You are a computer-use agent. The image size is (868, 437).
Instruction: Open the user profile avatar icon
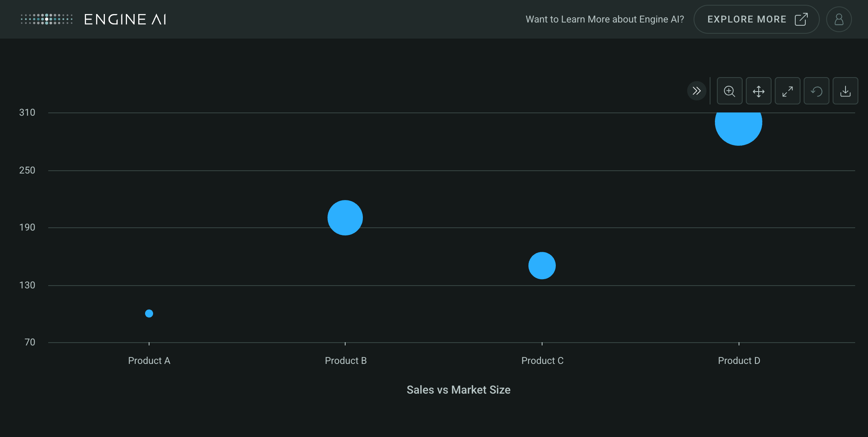point(839,19)
